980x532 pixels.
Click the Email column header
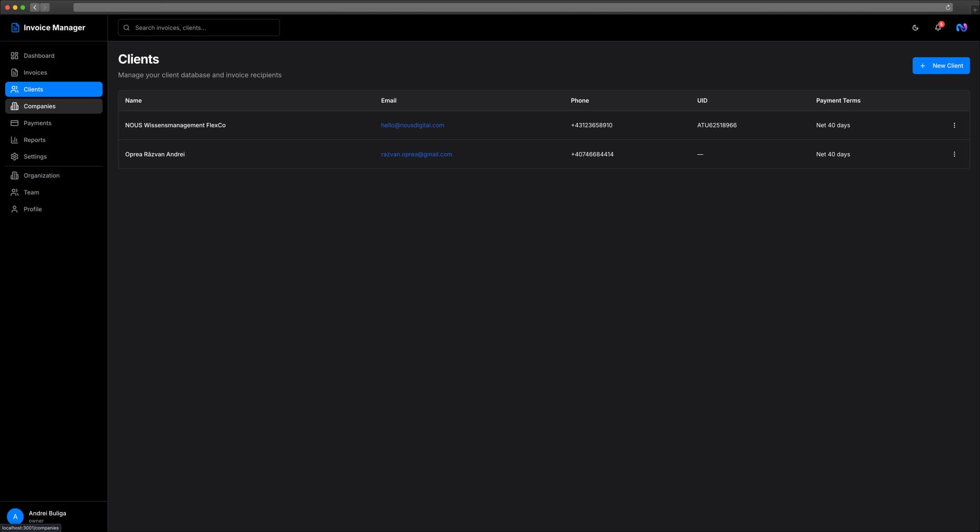(x=388, y=101)
